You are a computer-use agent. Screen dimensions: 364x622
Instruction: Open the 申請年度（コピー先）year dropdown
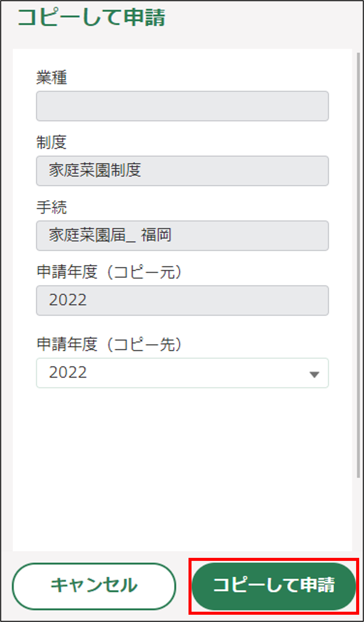182,373
